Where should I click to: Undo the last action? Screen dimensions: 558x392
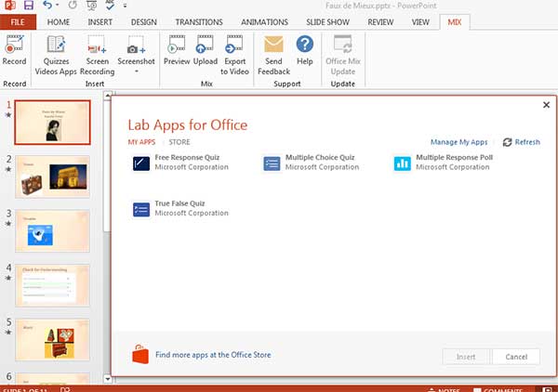click(47, 5)
